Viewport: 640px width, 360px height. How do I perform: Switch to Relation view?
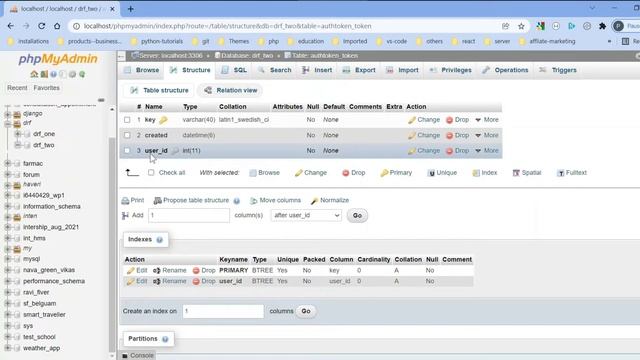click(231, 91)
